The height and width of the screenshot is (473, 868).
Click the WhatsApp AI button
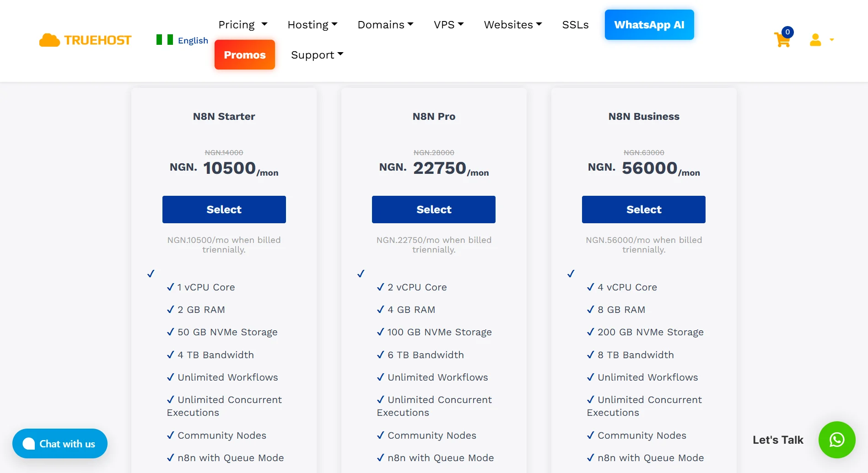click(x=649, y=25)
